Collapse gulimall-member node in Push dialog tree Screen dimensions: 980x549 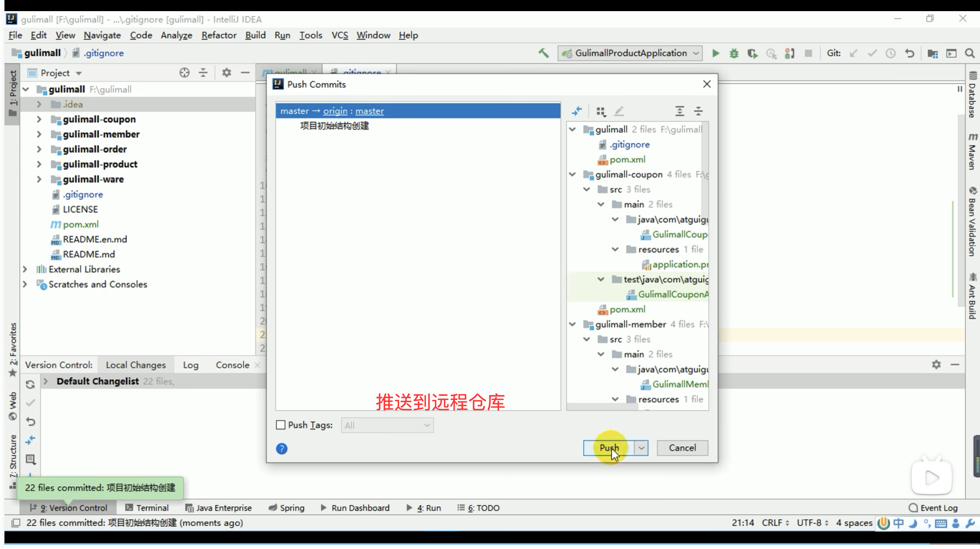coord(572,324)
